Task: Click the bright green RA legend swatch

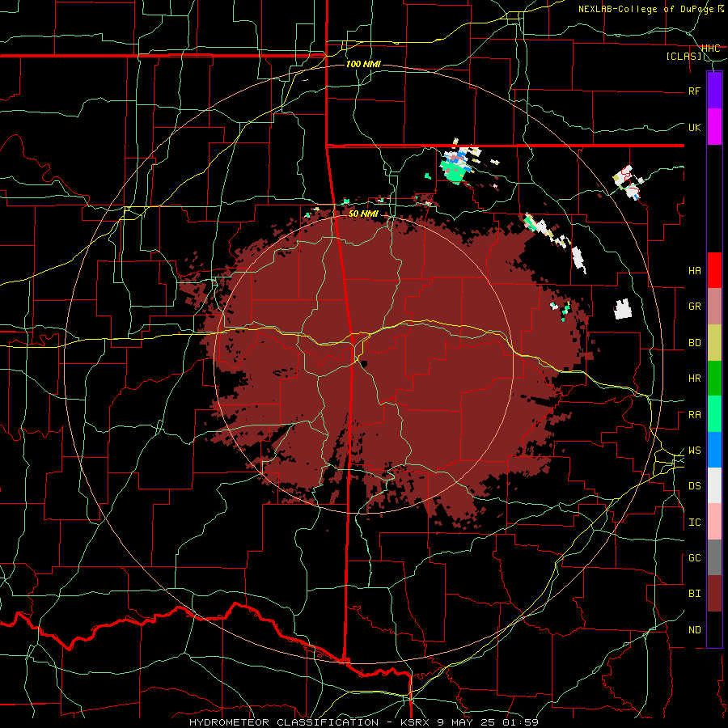Action: 714,414
